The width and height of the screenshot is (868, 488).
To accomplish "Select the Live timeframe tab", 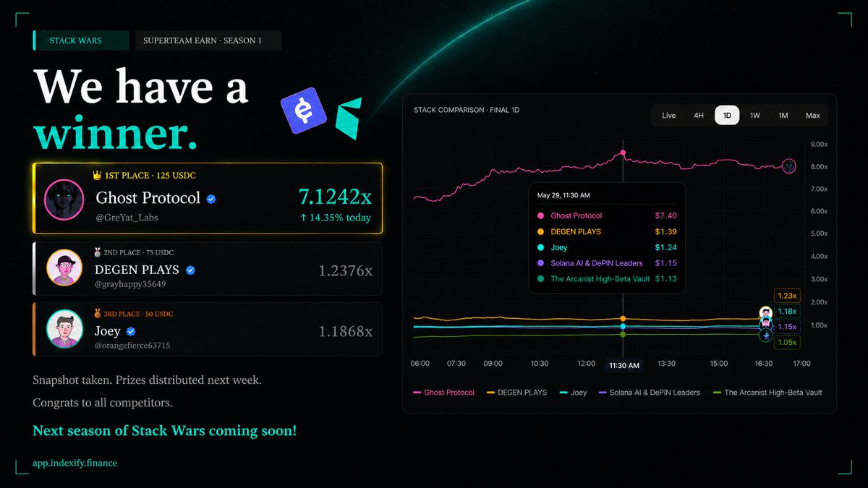I will [x=669, y=116].
